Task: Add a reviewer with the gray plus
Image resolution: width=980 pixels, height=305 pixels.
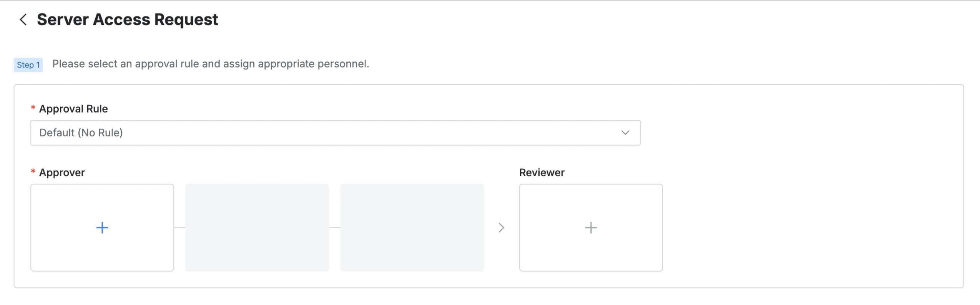Action: pyautogui.click(x=591, y=228)
